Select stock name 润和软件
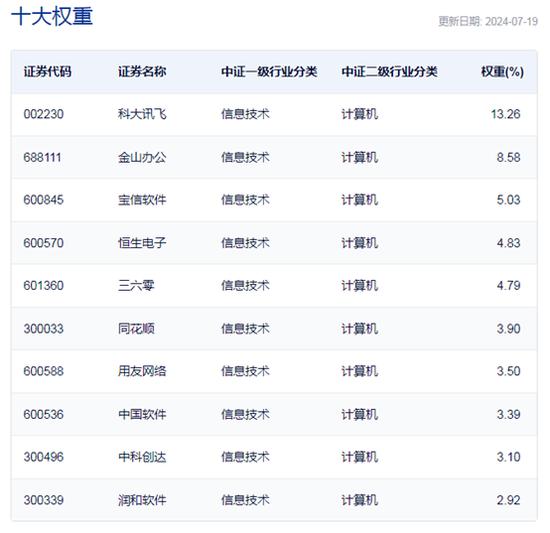This screenshot has width=550, height=533. point(142,500)
